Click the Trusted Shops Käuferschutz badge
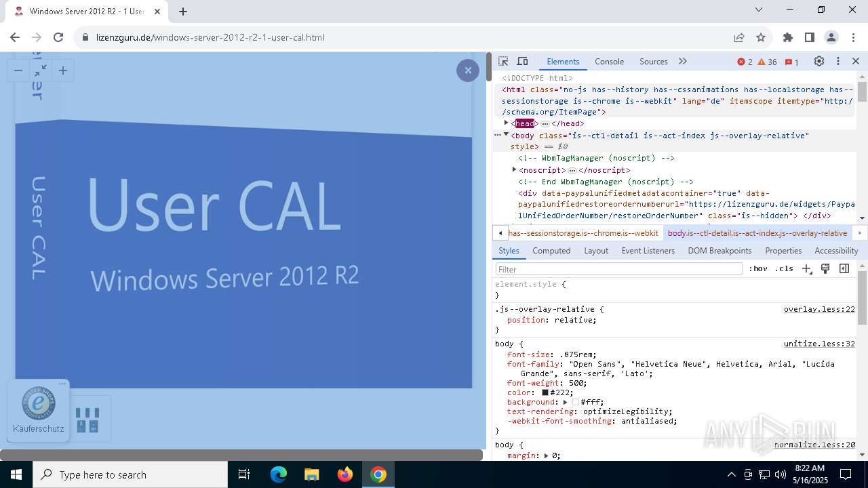Viewport: 868px width, 488px height. pyautogui.click(x=39, y=411)
